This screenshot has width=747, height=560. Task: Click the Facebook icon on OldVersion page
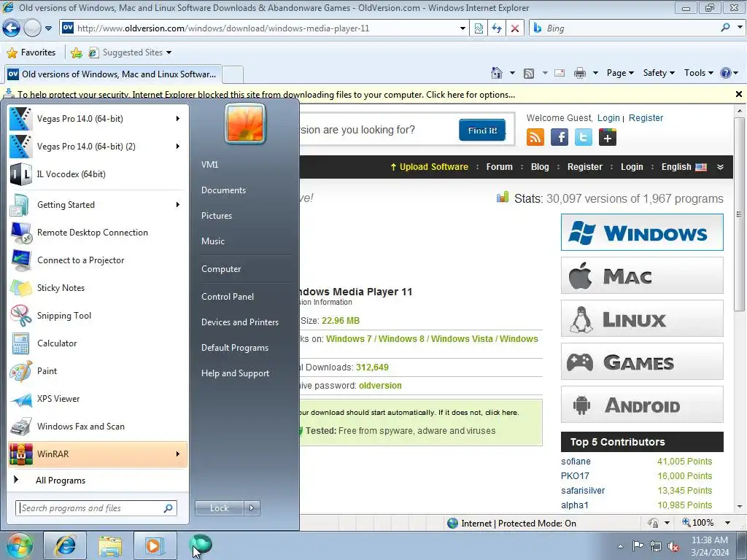560,137
